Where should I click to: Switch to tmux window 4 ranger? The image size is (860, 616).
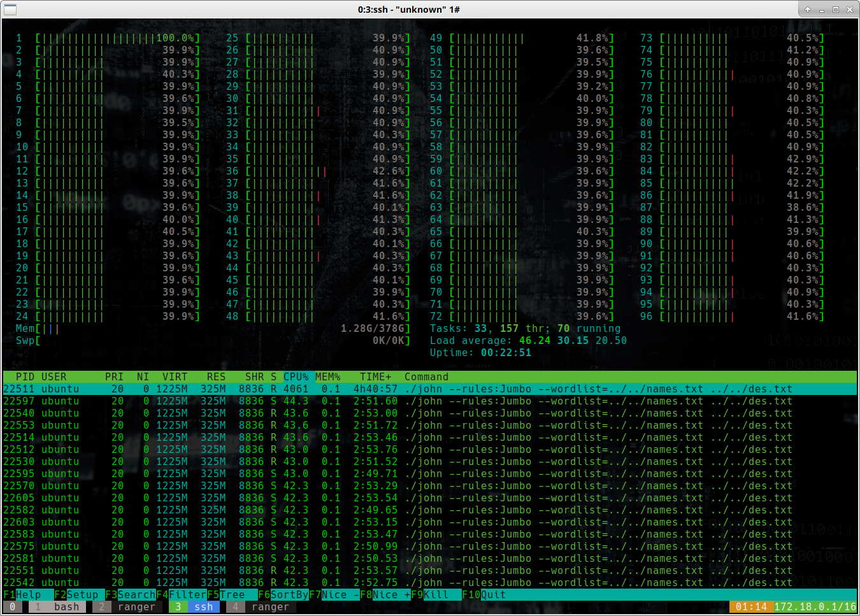pos(261,607)
